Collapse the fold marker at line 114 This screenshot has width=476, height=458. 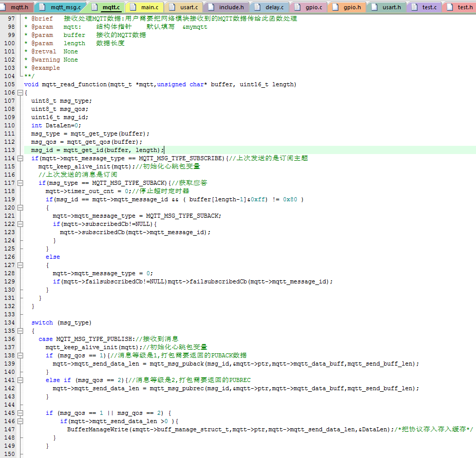[21, 159]
